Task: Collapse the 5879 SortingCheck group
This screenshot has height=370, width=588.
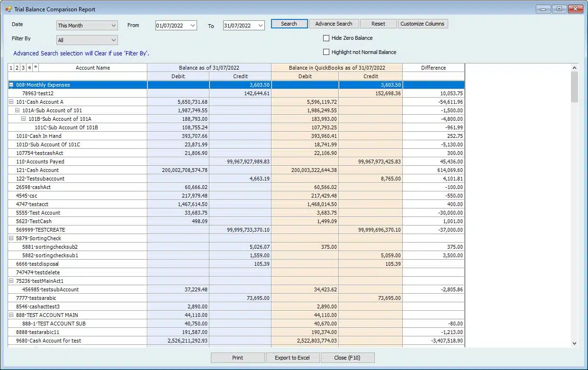Action: pyautogui.click(x=11, y=238)
